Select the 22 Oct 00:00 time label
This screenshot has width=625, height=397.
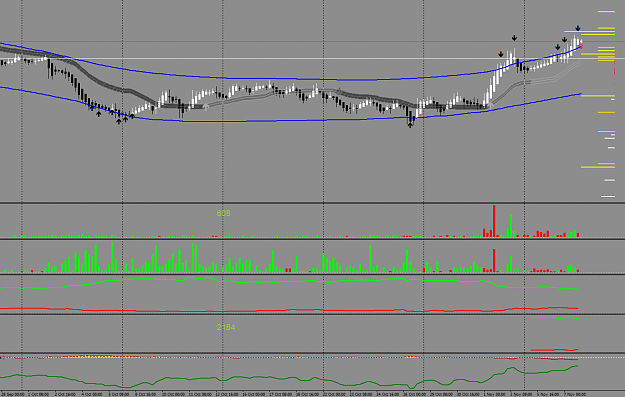click(x=334, y=394)
